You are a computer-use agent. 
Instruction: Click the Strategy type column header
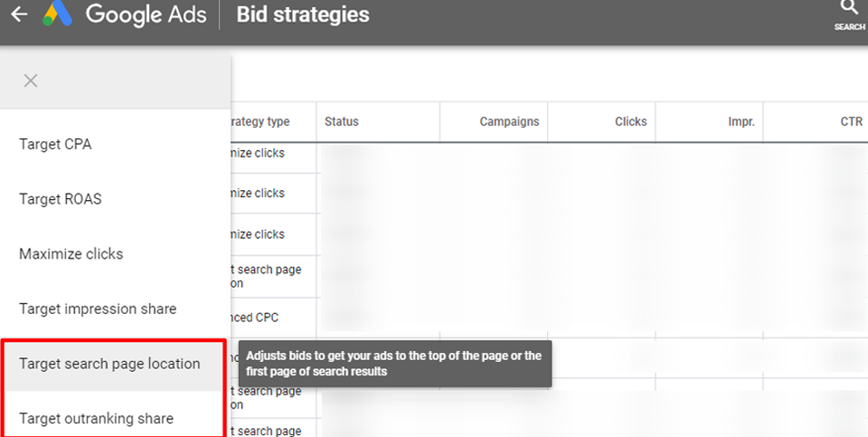pos(260,121)
